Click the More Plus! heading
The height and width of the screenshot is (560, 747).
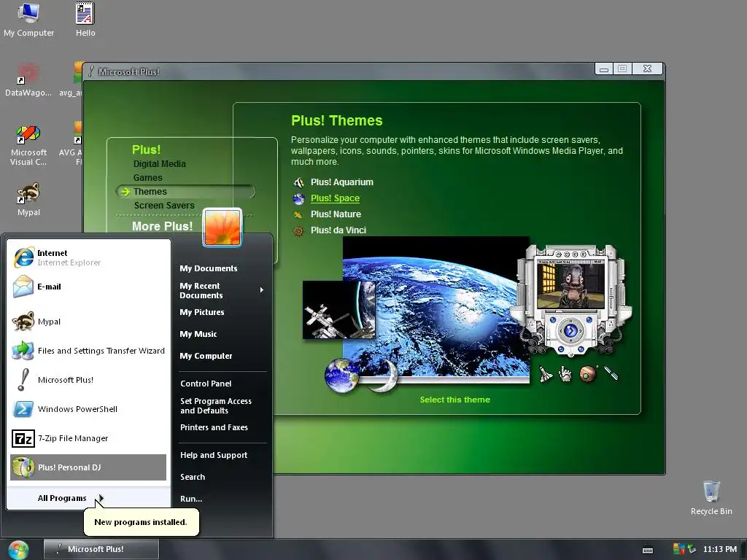(x=163, y=226)
